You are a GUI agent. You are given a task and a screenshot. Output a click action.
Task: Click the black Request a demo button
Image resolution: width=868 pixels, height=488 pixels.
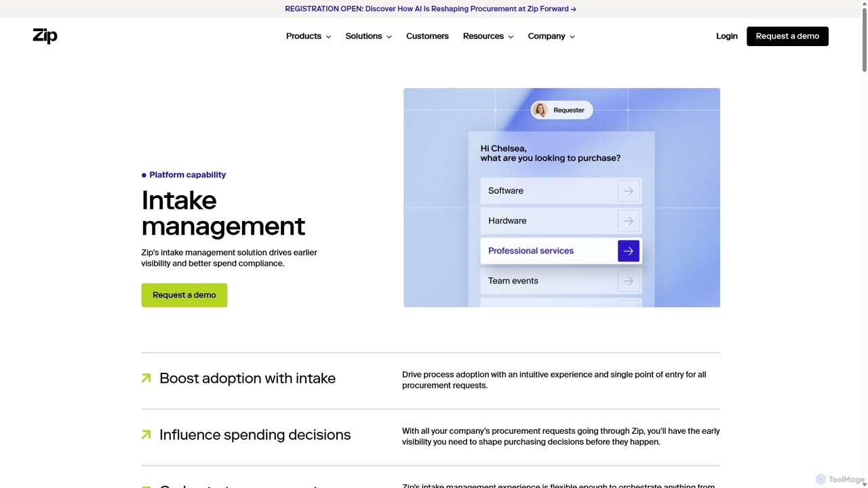pos(787,36)
